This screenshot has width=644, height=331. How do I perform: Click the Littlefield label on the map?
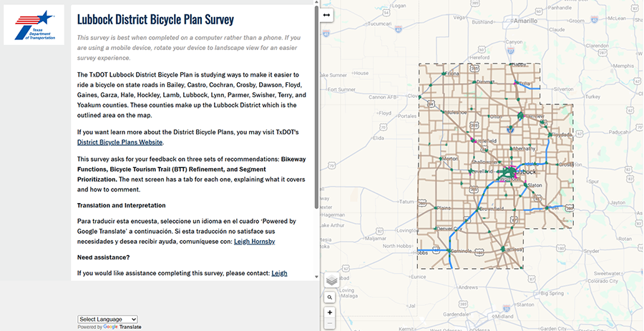click(487, 141)
